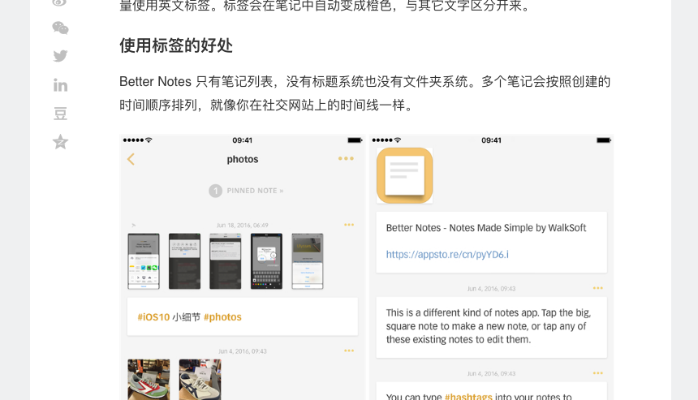Select fourth keyboard screenshot thumbnail
This screenshot has width=698, height=400.
tap(266, 261)
